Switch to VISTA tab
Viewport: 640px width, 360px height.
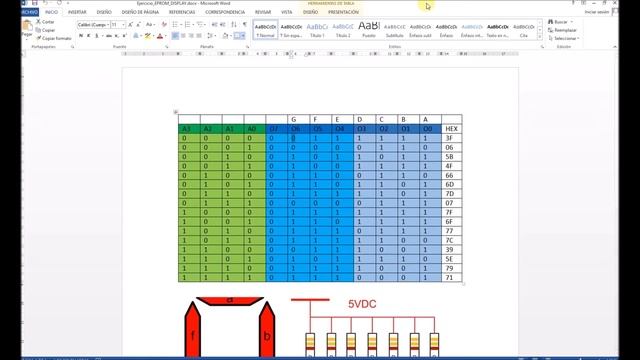(x=287, y=12)
